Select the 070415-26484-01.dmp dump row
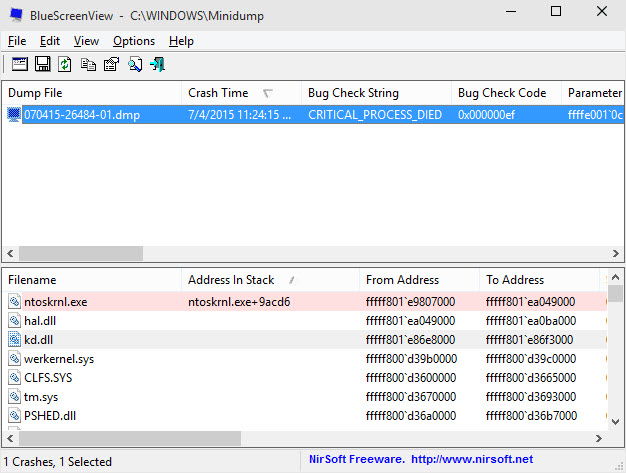The image size is (626, 473). 313,115
